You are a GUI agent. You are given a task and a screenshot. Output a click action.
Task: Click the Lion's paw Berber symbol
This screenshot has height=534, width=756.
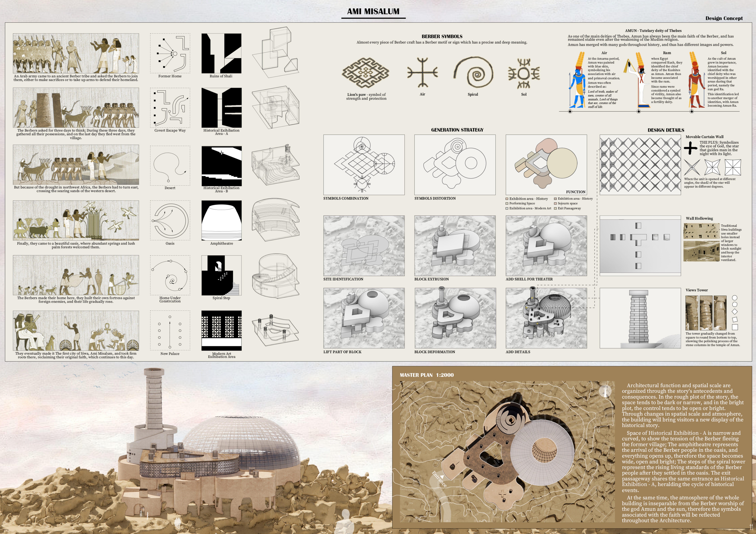[x=366, y=73]
